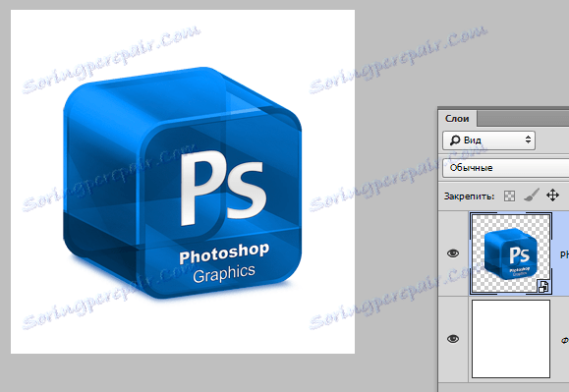This screenshot has width=569, height=392.
Task: Click the Photoshop text on the cube
Action: pos(224,253)
